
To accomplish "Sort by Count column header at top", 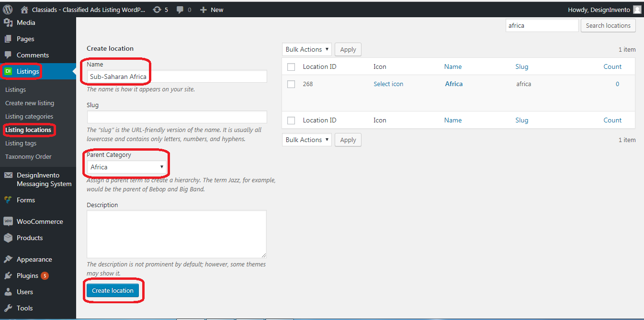I will 612,66.
